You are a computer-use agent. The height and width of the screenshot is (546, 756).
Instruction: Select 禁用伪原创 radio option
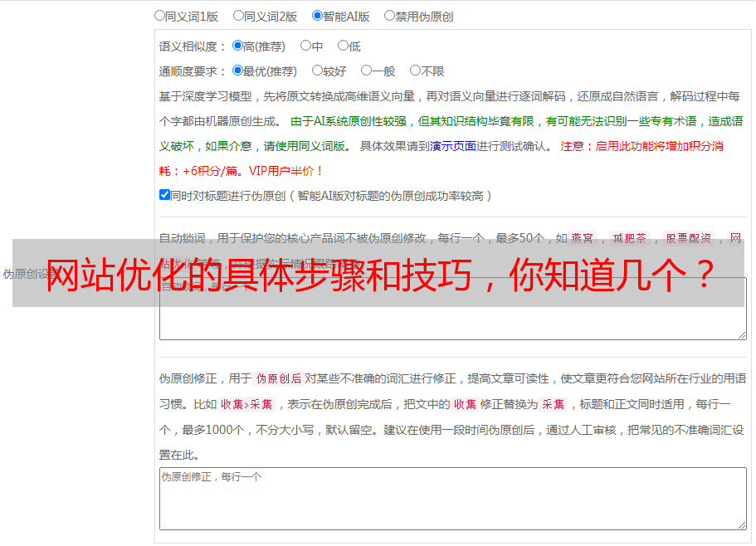coord(389,16)
